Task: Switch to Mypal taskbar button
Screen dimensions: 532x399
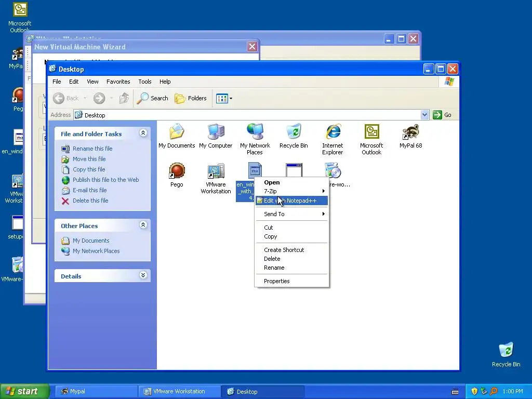Action: tap(96, 392)
